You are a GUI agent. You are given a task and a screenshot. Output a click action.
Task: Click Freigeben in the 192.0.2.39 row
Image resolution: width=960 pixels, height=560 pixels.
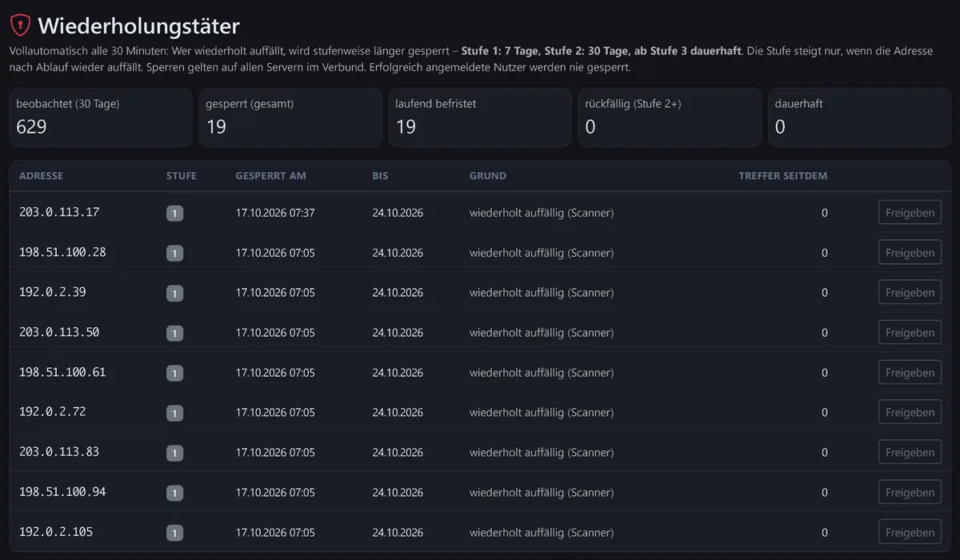pos(910,293)
